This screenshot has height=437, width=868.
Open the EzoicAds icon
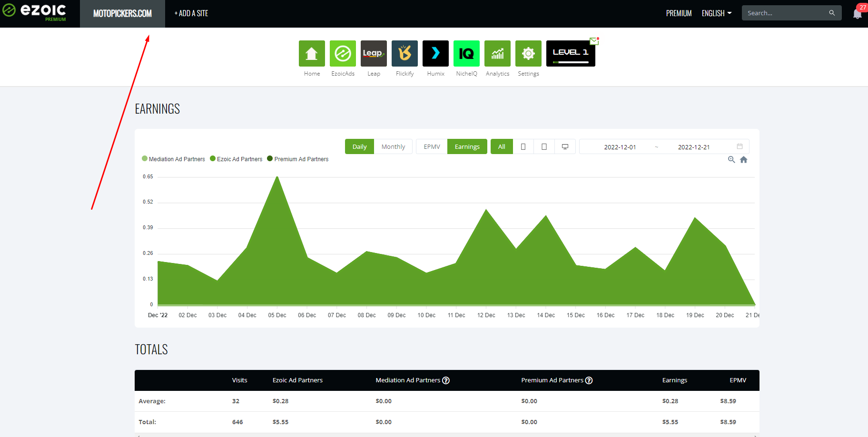[x=343, y=53]
